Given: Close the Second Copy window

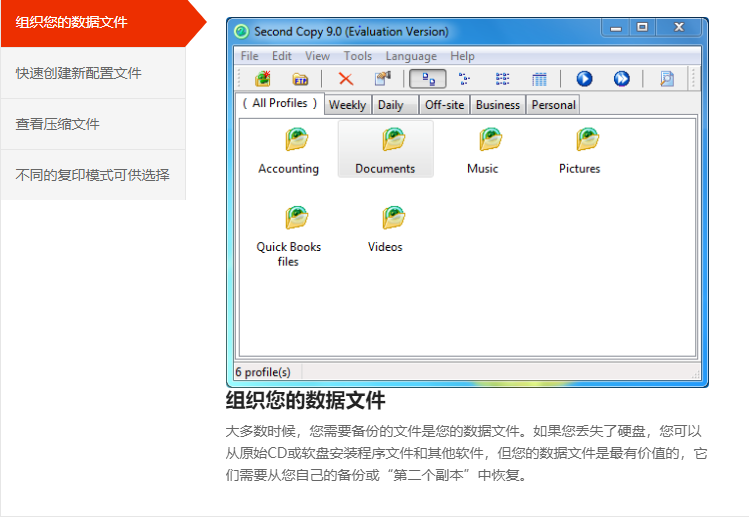Looking at the screenshot, I should 679,28.
